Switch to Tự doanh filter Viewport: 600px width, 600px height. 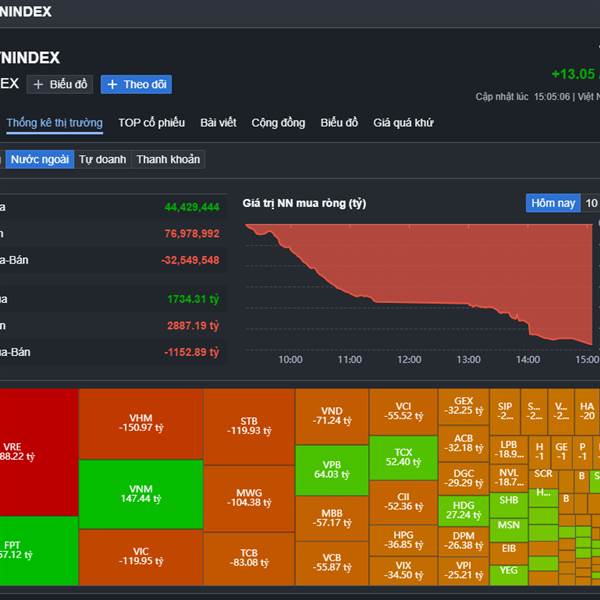click(x=103, y=159)
